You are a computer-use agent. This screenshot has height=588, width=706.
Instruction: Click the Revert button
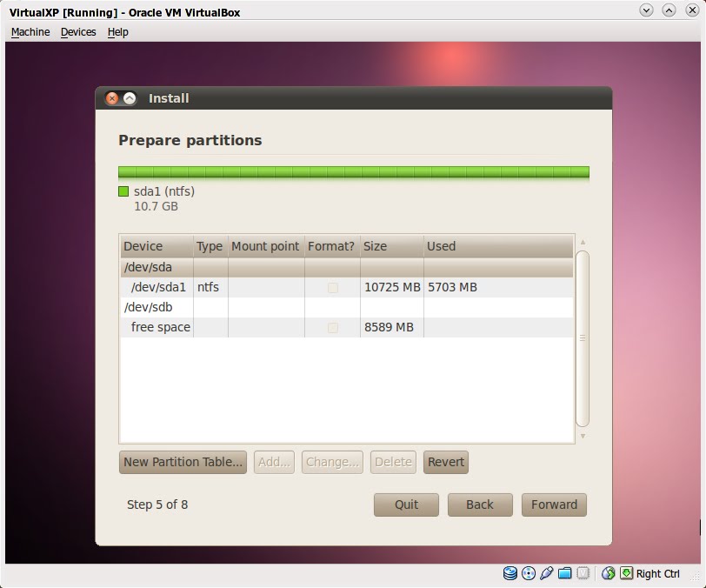[x=446, y=462]
